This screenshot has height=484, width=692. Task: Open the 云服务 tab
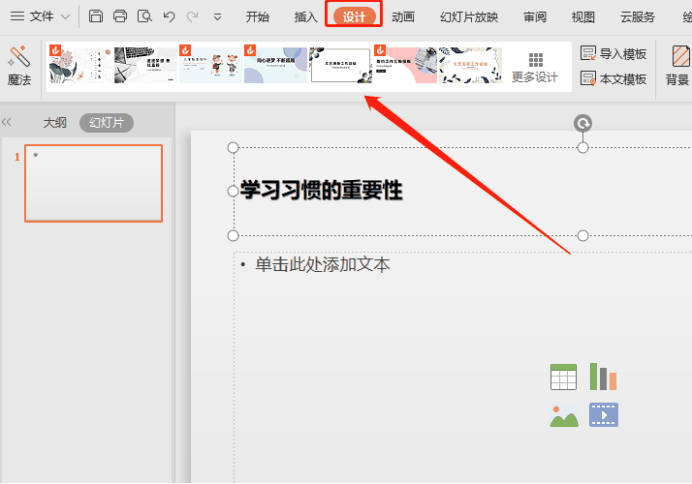637,17
